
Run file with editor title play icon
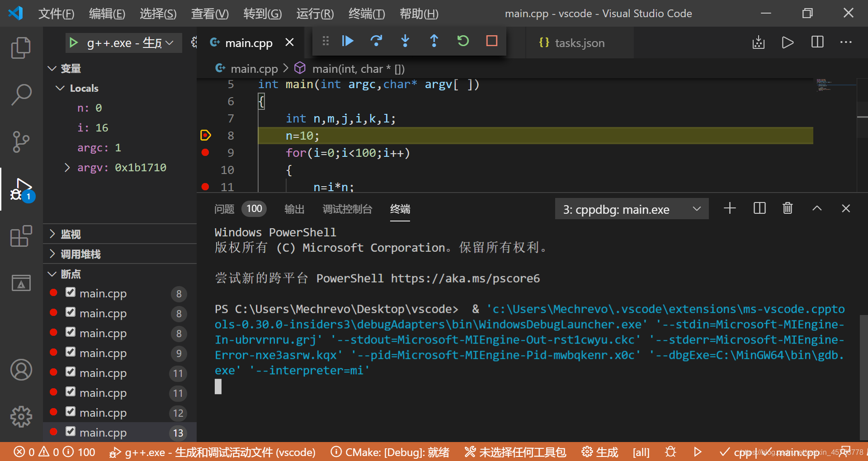(788, 42)
